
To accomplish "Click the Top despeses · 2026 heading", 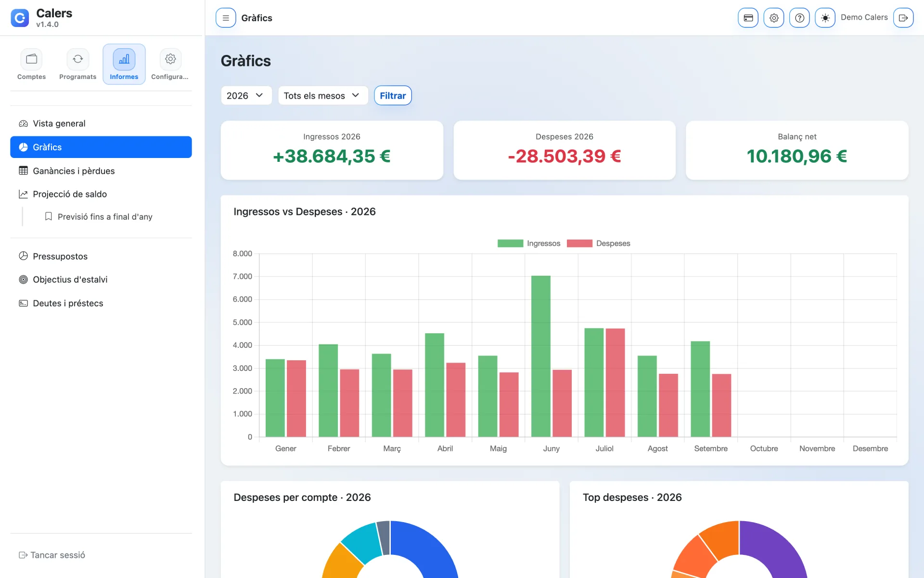I will 632,497.
